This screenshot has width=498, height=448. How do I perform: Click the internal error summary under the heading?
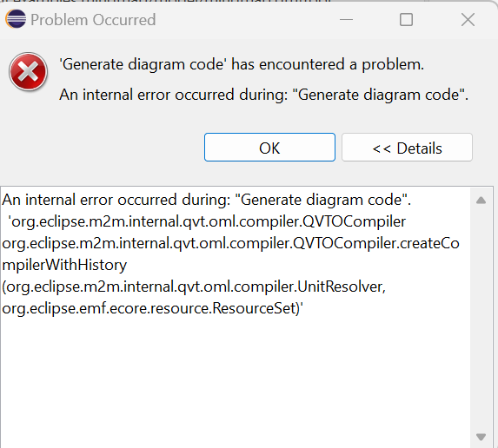[264, 95]
